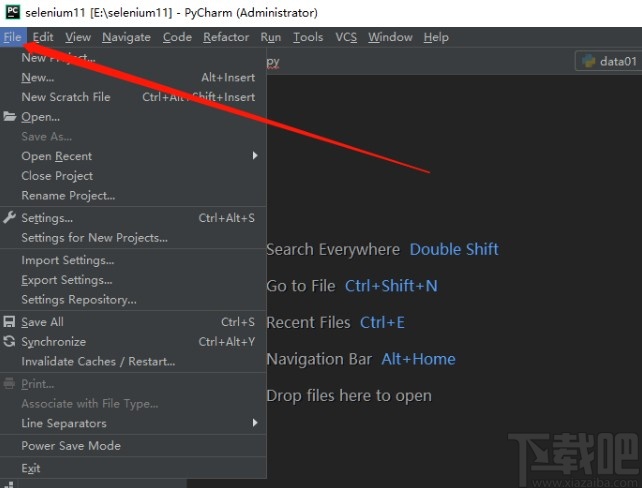Image resolution: width=642 pixels, height=488 pixels.
Task: Choose Exit from File menu
Action: tap(133, 468)
